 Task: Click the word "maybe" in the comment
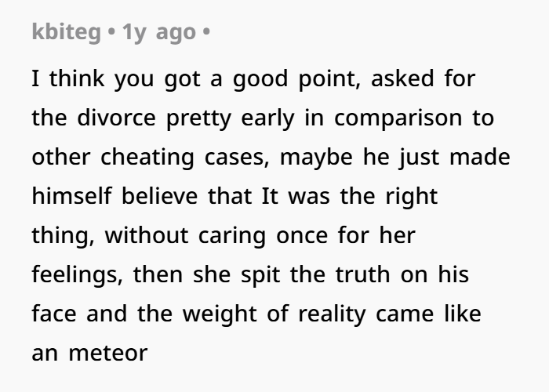coord(316,158)
